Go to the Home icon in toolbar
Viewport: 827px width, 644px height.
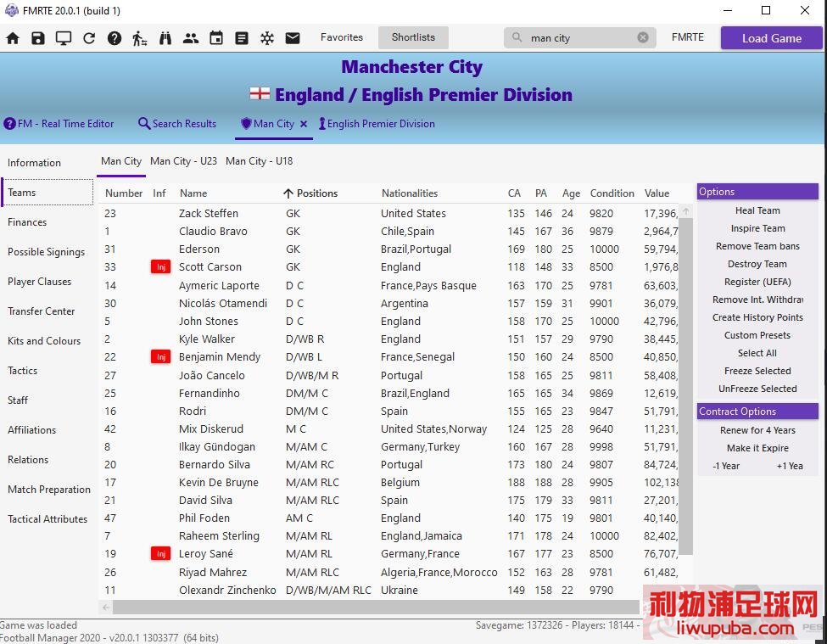(13, 38)
